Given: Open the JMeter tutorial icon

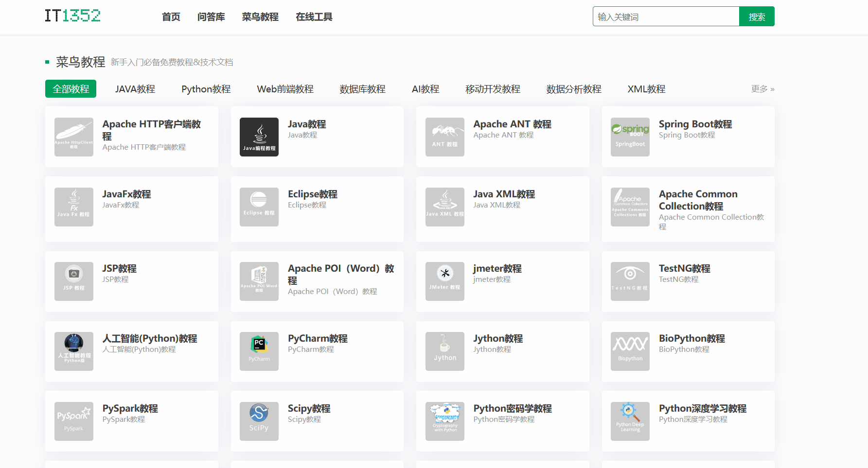Looking at the screenshot, I should pyautogui.click(x=445, y=281).
